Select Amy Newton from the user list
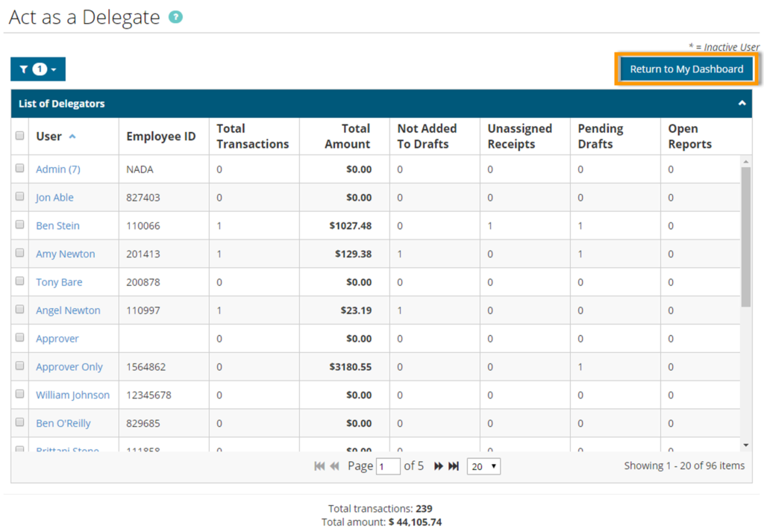Screen dimensions: 764x532 pos(67,254)
